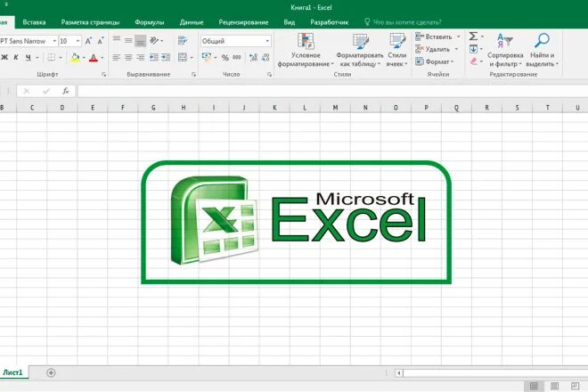Open the font color dropdown arrow
Image resolution: width=588 pixels, height=392 pixels.
click(102, 57)
